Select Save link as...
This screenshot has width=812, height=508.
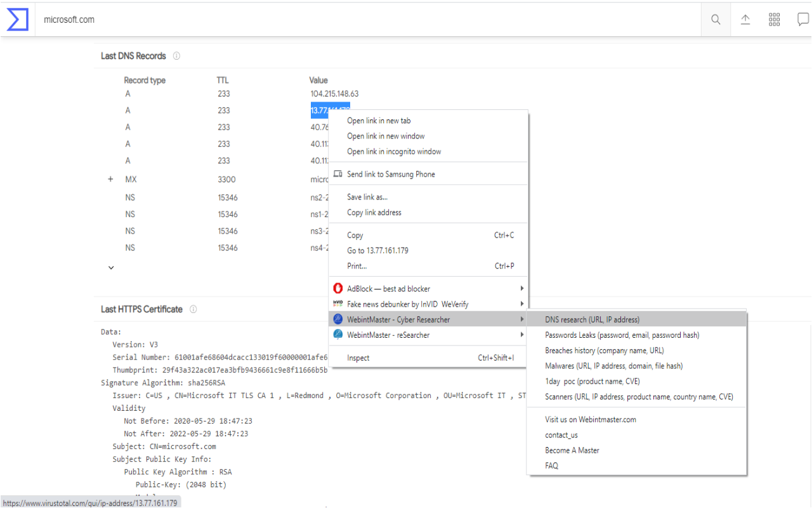[367, 197]
